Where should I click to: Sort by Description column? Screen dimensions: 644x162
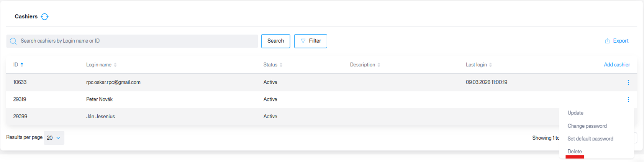[x=379, y=65]
